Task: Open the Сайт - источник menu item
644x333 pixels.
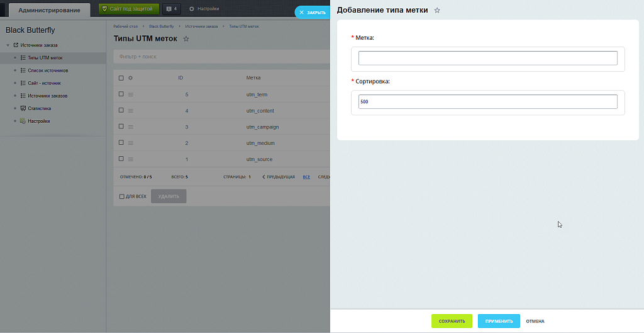Action: coord(44,83)
